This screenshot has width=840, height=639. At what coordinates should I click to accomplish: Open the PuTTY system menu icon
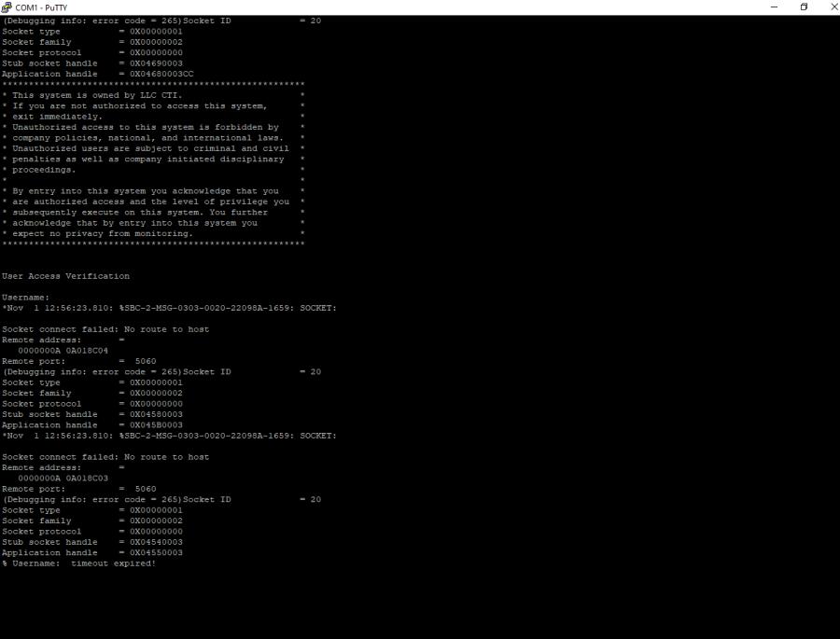[x=7, y=7]
